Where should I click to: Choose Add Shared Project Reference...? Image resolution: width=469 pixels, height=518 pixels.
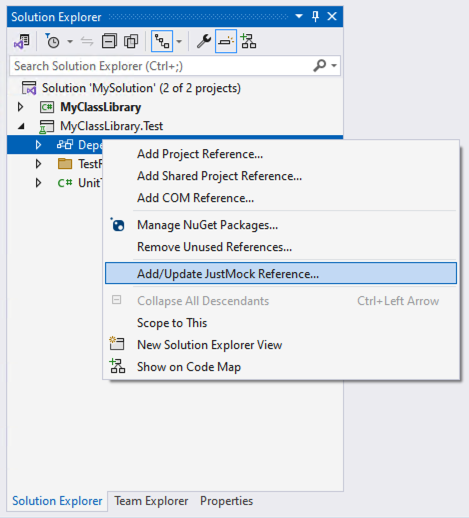[281, 176]
